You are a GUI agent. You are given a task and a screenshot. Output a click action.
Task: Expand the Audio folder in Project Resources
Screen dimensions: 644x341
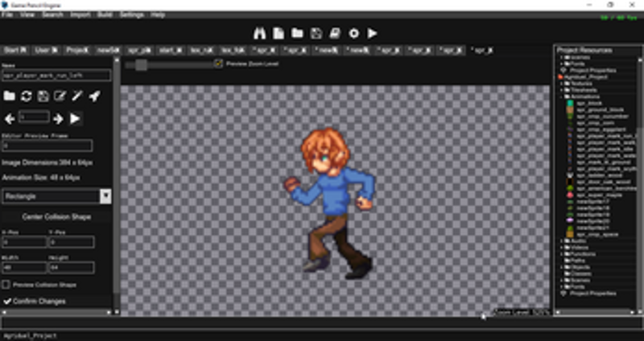[562, 241]
